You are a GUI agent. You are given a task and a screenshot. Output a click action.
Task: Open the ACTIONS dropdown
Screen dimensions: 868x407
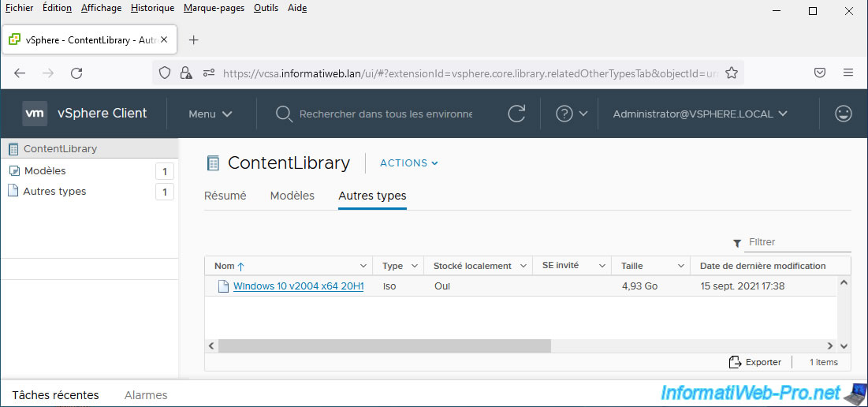[x=409, y=162]
